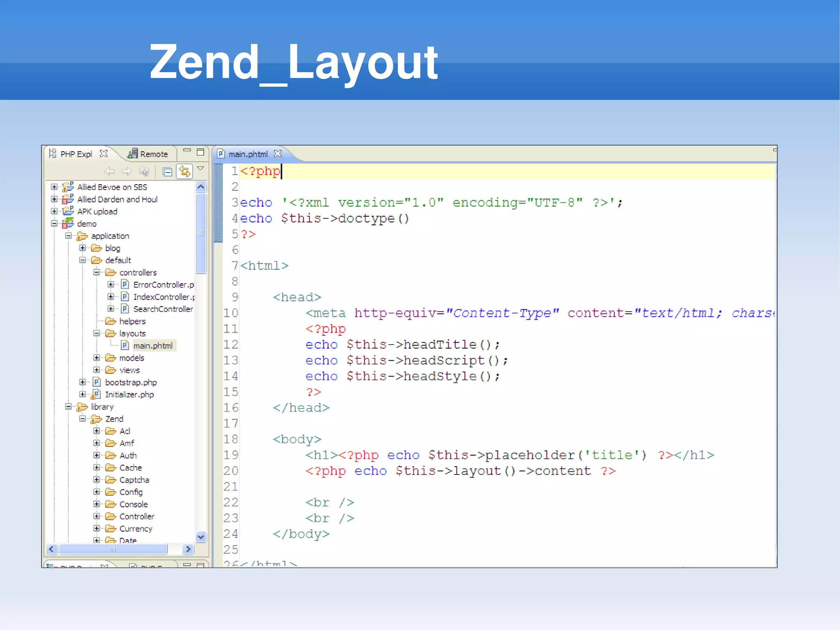The width and height of the screenshot is (840, 630).
Task: Click scroll right arrow in explorer tree
Action: (x=188, y=549)
